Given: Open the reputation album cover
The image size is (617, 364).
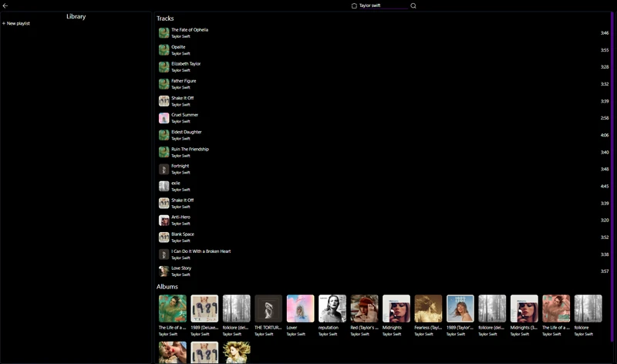Looking at the screenshot, I should pyautogui.click(x=332, y=308).
